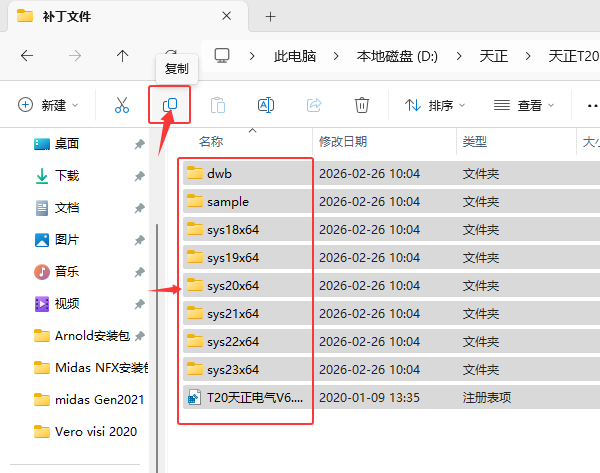Open 音乐 in the sidebar
The width and height of the screenshot is (600, 473).
click(67, 272)
